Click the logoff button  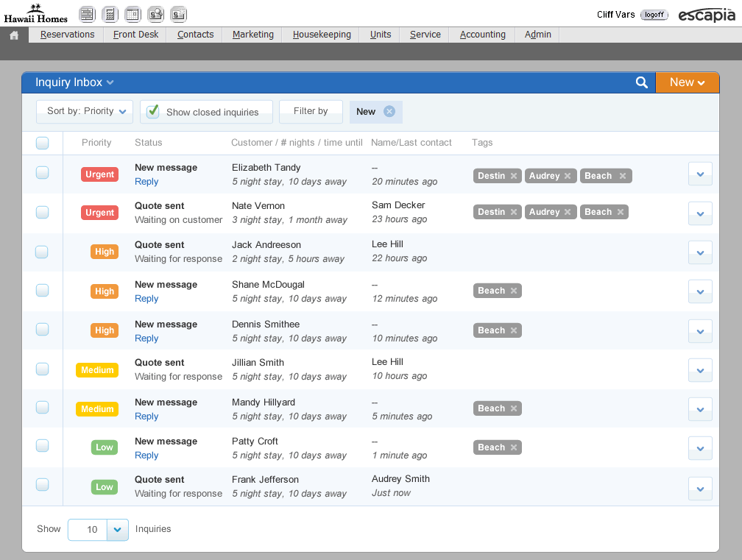click(x=654, y=15)
